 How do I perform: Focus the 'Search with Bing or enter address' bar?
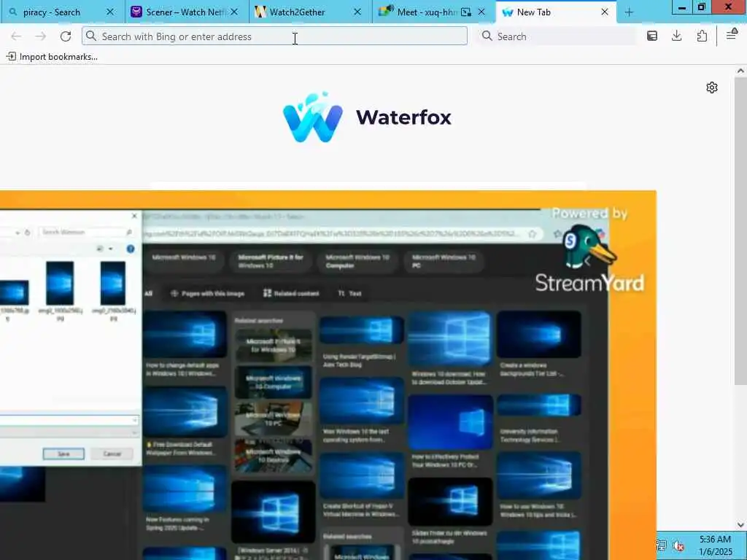(274, 36)
